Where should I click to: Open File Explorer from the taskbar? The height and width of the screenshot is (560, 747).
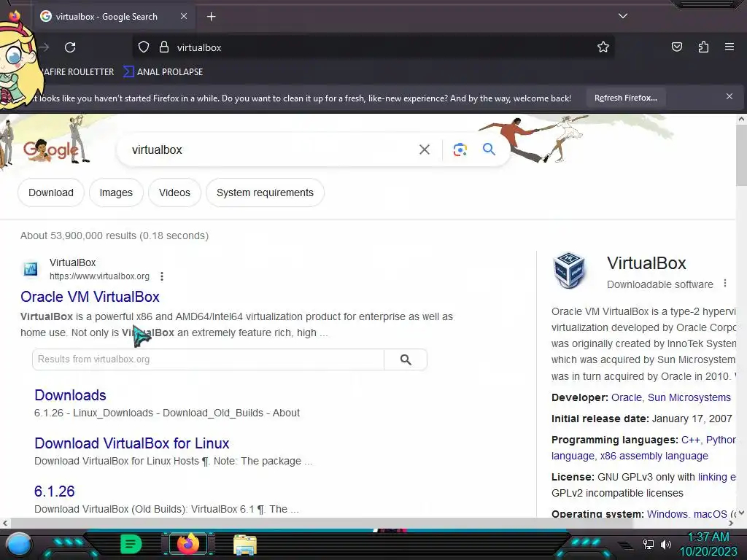[x=245, y=545]
